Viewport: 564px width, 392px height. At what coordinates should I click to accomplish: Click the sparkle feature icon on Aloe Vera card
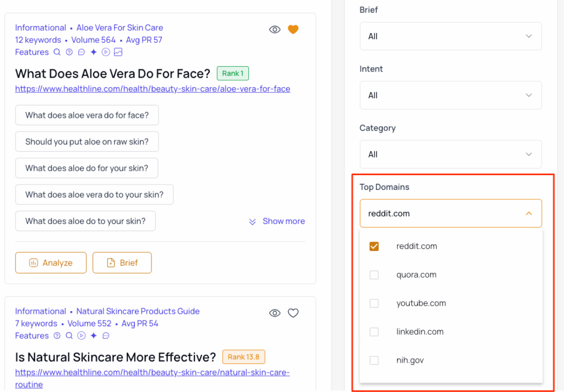point(94,52)
